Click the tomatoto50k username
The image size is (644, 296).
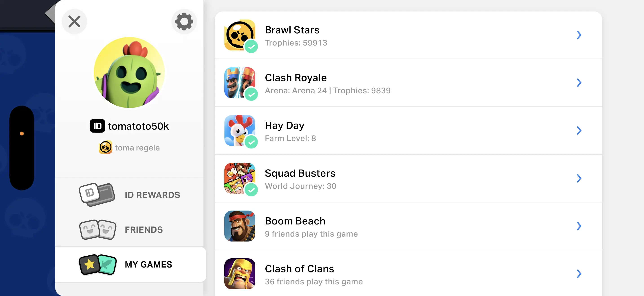(x=138, y=126)
